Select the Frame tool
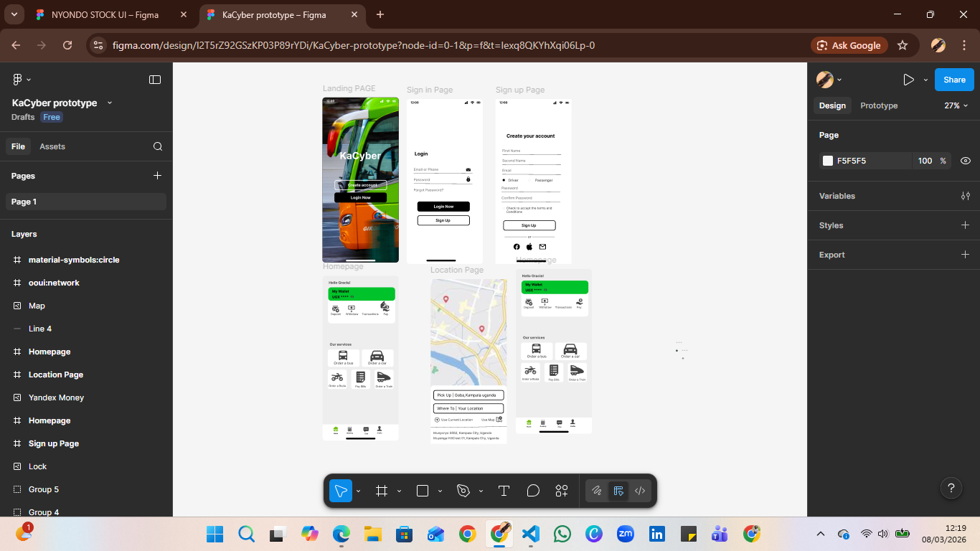 (x=382, y=491)
